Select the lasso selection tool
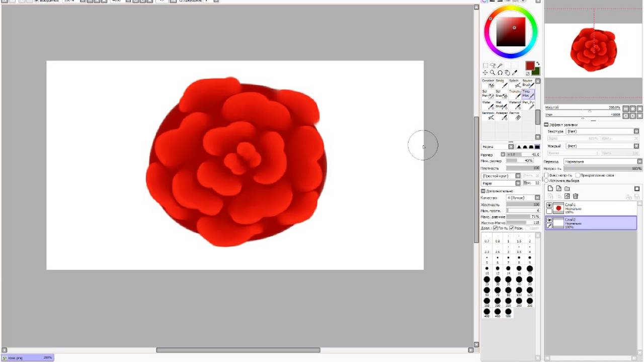 tap(493, 65)
